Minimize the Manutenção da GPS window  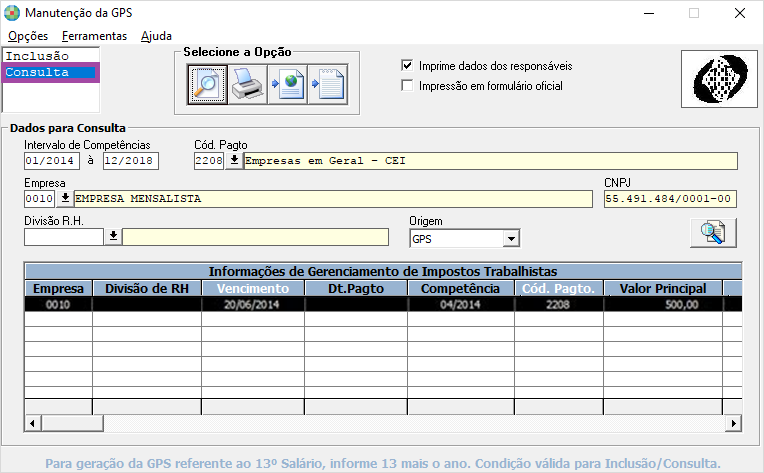[x=649, y=13]
